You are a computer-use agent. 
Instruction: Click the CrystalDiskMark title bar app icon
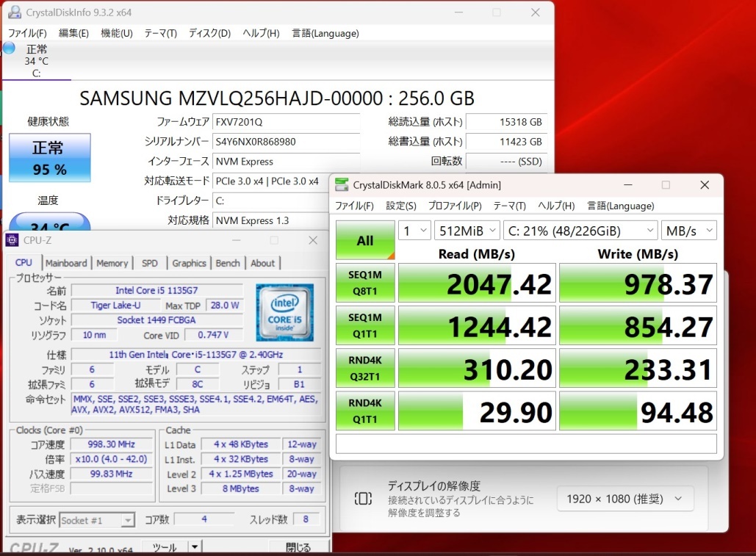point(342,184)
